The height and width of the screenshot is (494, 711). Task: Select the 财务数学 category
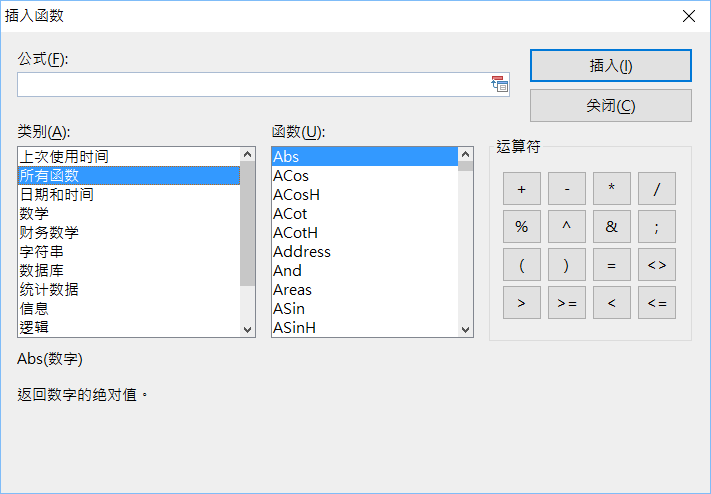pos(49,233)
